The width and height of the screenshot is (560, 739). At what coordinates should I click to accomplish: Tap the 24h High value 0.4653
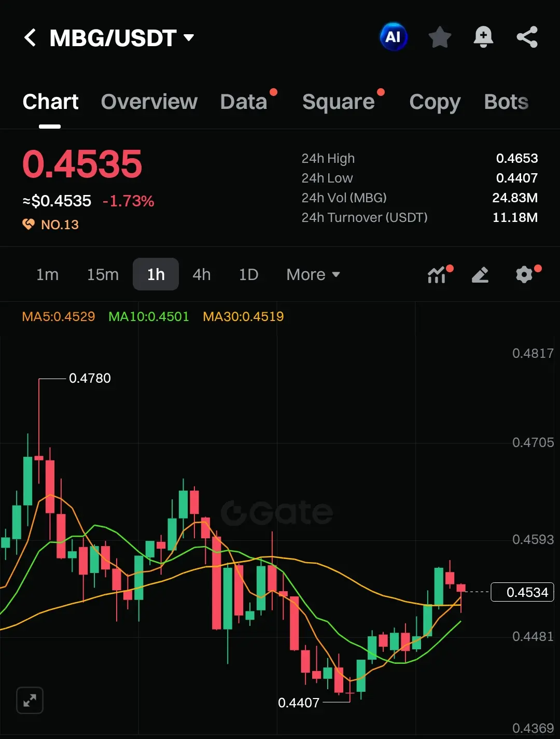coord(517,158)
